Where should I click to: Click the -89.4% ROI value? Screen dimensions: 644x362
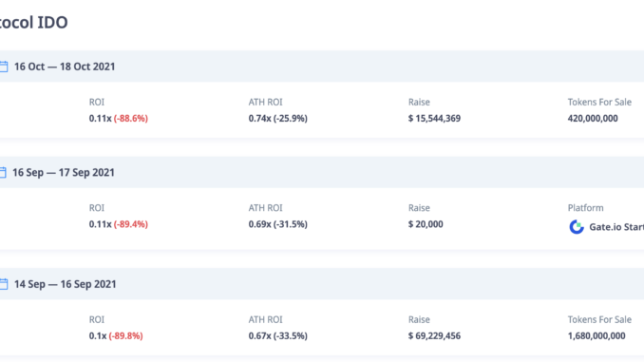tap(131, 224)
